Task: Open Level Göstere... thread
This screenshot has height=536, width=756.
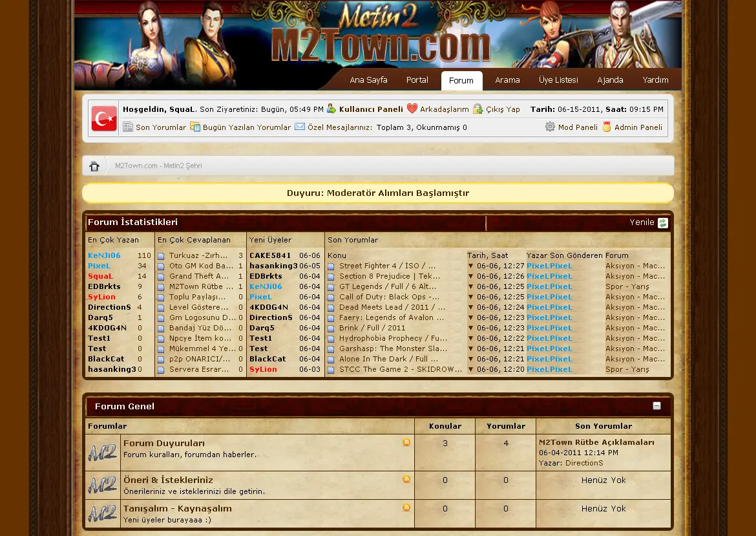Action: point(198,307)
